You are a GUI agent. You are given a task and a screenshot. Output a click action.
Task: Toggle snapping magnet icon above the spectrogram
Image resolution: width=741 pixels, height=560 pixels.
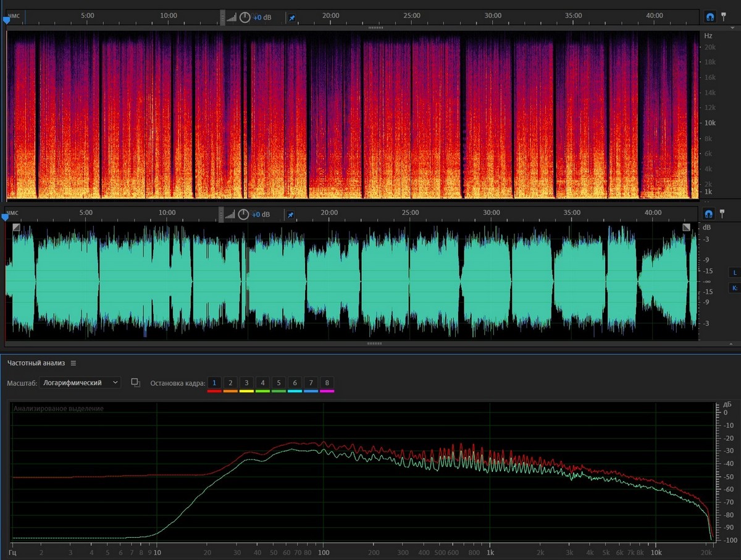710,17
